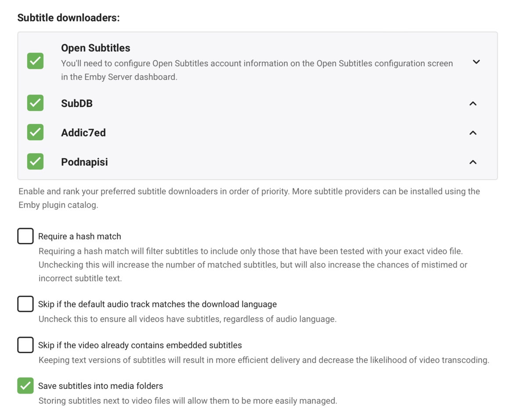Uncheck Save subtitles into media folders box

click(25, 386)
